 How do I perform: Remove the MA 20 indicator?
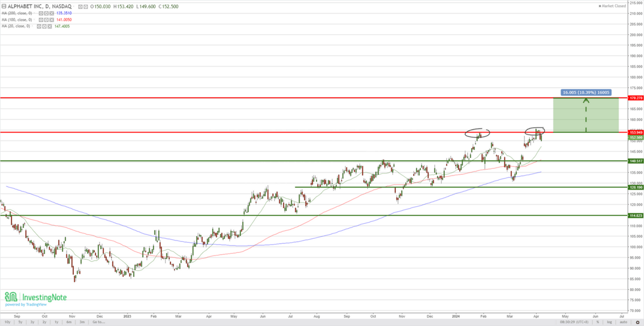pyautogui.click(x=50, y=26)
